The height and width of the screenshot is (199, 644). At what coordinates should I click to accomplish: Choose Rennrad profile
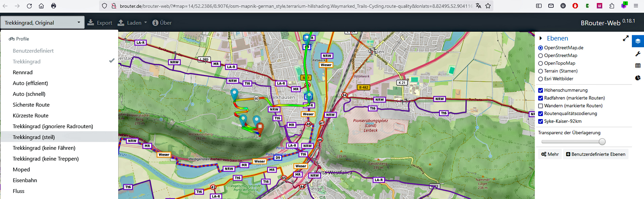click(59, 72)
